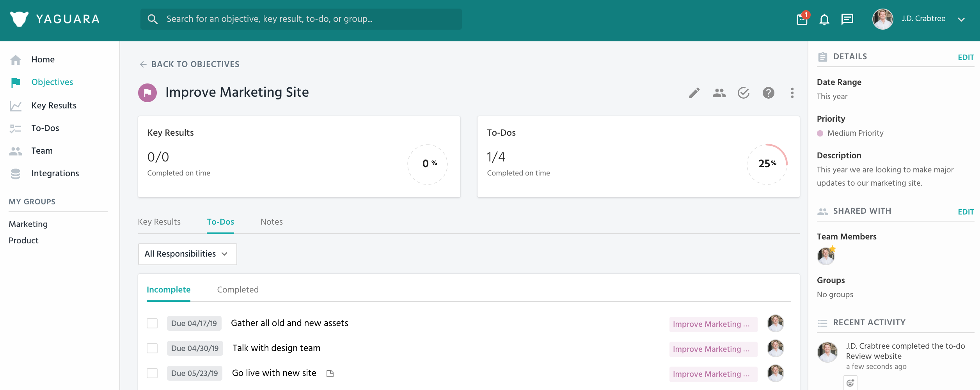980x390 pixels.
Task: Click assignee avatar on Gather assets row
Action: click(776, 323)
